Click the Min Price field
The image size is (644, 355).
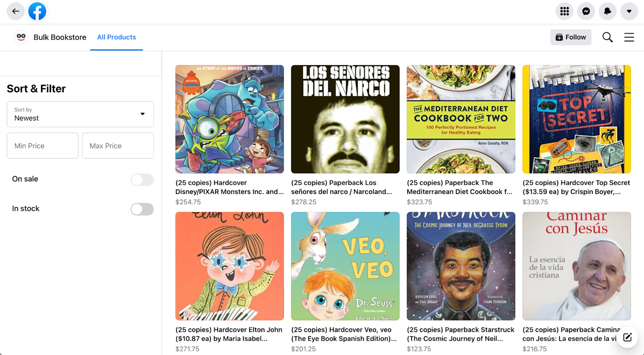(x=43, y=146)
